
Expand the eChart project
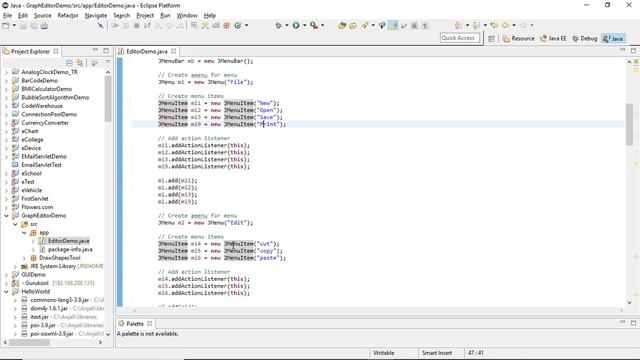6,131
